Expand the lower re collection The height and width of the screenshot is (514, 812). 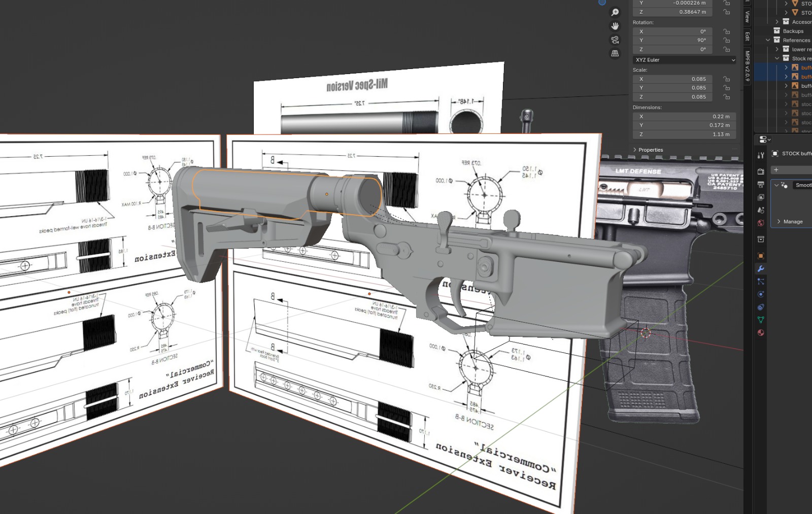click(x=777, y=49)
